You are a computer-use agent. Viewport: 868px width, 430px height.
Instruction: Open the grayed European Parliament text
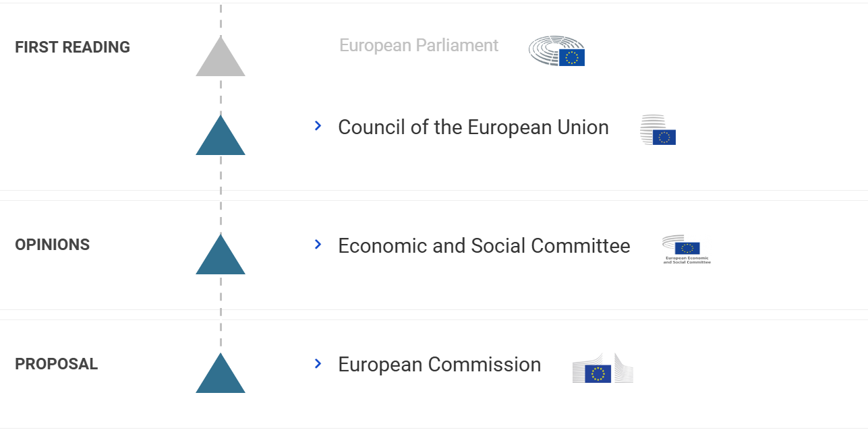419,45
